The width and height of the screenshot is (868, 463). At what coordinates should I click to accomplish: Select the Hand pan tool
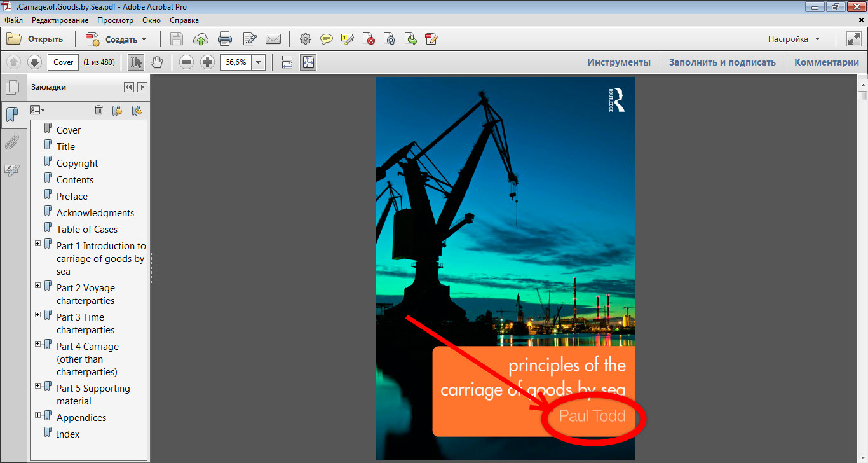[x=156, y=62]
